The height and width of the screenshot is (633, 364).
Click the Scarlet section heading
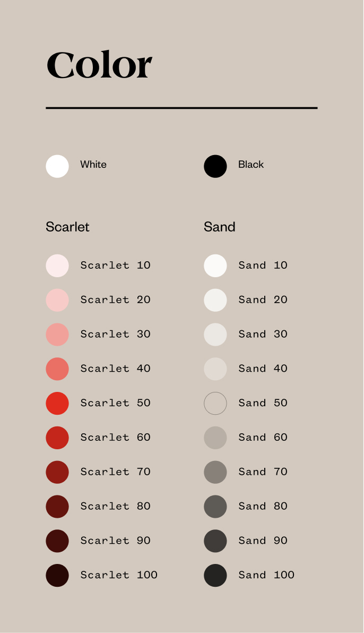click(67, 227)
